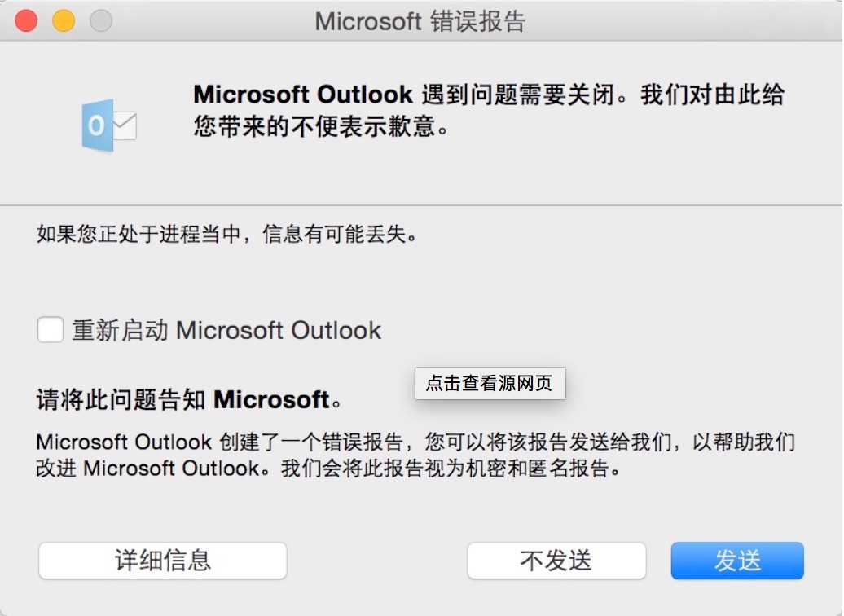Click the 请将此问题告知 Microsoft heading
This screenshot has width=844, height=616.
pos(189,400)
